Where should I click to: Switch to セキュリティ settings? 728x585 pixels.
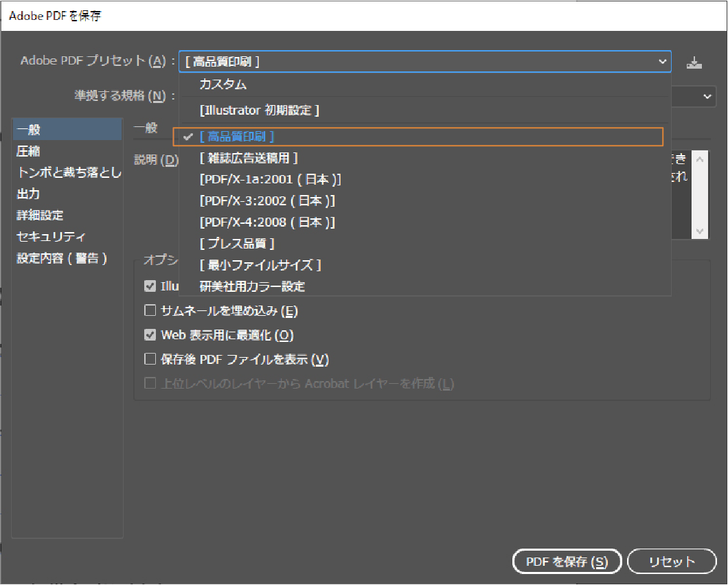(x=67, y=237)
